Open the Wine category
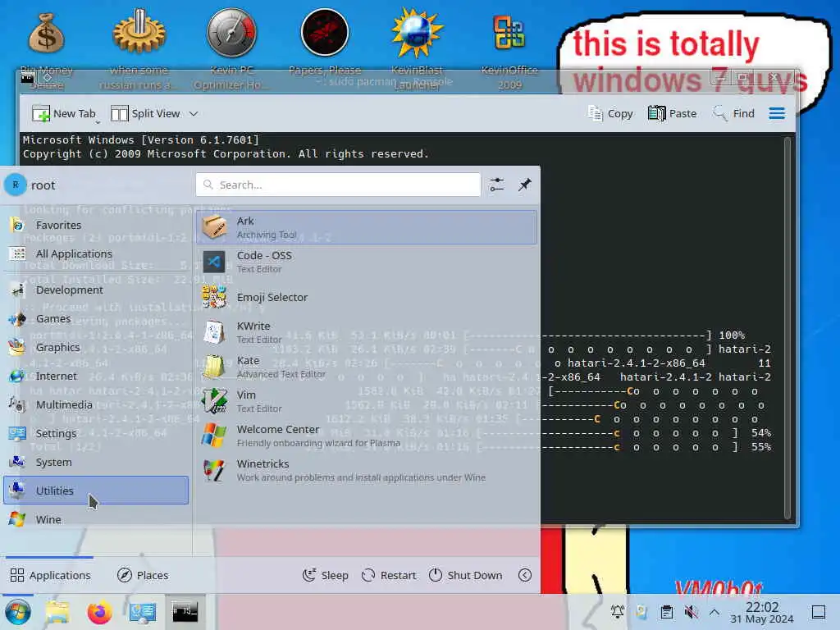The height and width of the screenshot is (630, 840). pyautogui.click(x=97, y=519)
